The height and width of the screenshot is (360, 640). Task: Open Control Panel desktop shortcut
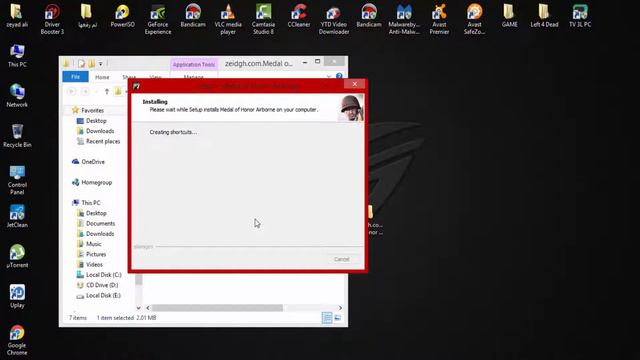coord(17,180)
